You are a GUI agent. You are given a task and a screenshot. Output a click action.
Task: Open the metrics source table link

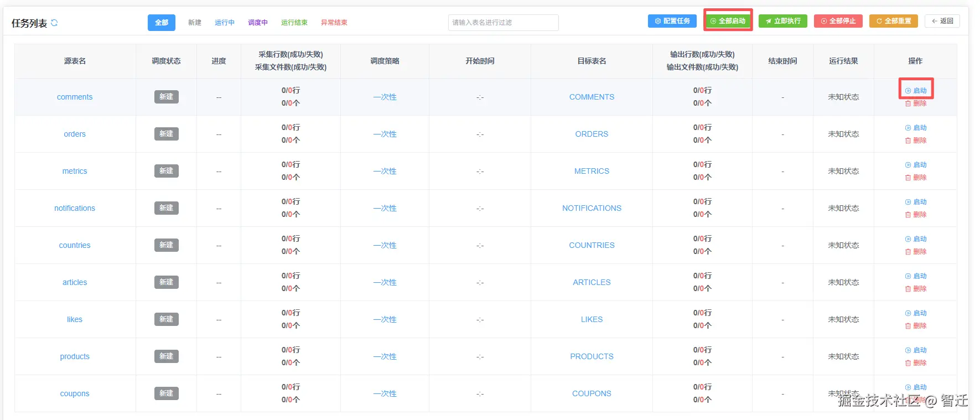pos(75,171)
